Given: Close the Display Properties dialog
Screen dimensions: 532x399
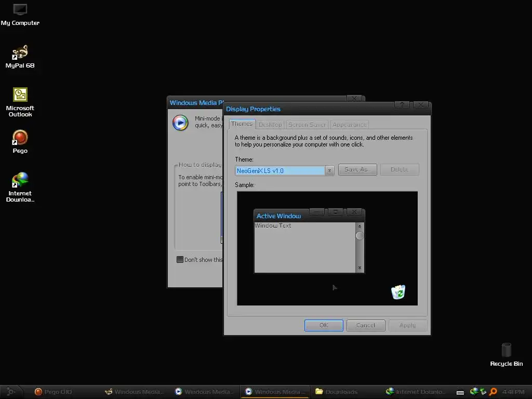Looking at the screenshot, I should pos(421,105).
